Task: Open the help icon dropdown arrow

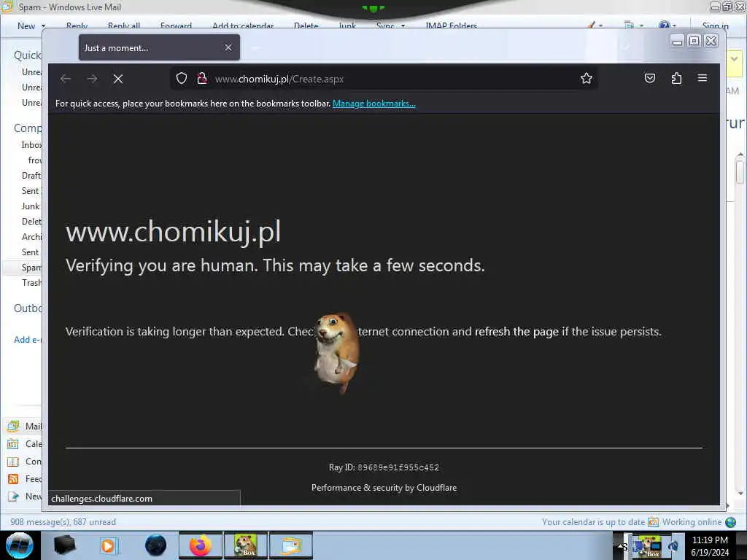Action: point(674,26)
